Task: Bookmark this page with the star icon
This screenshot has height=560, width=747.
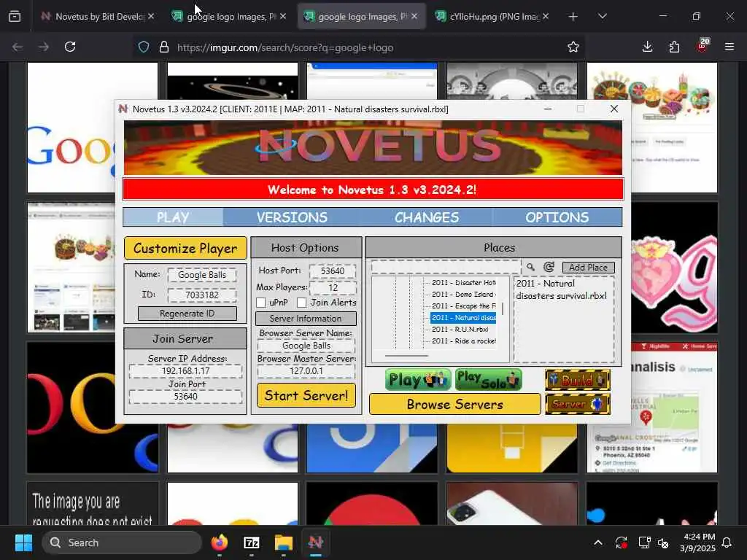Action: point(573,47)
